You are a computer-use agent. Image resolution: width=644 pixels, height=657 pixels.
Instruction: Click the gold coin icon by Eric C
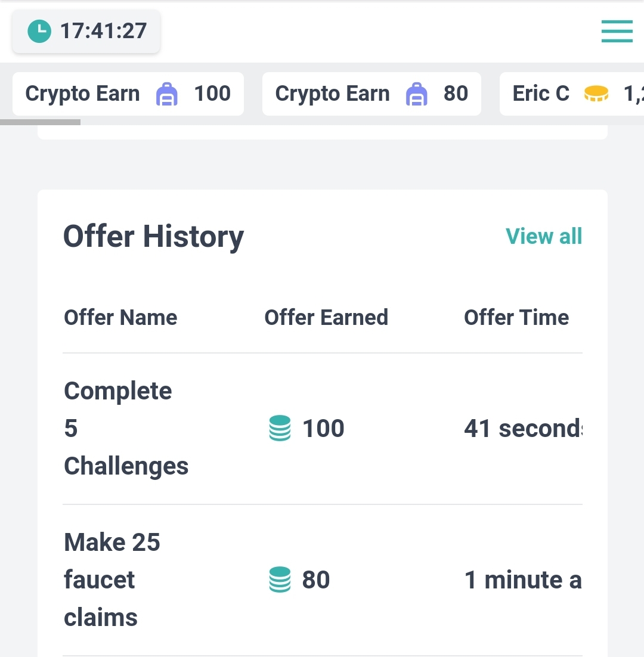[596, 94]
